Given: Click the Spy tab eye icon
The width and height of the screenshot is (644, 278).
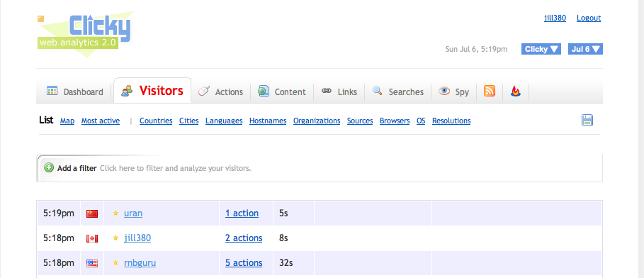Looking at the screenshot, I should (444, 91).
